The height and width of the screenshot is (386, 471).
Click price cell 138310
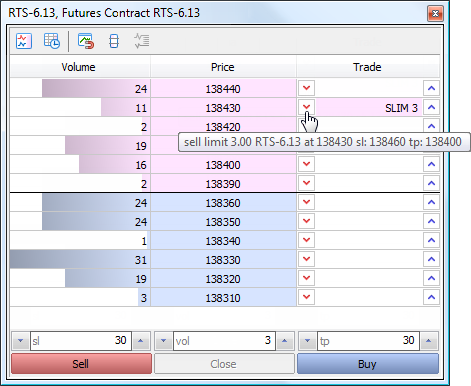(x=223, y=298)
